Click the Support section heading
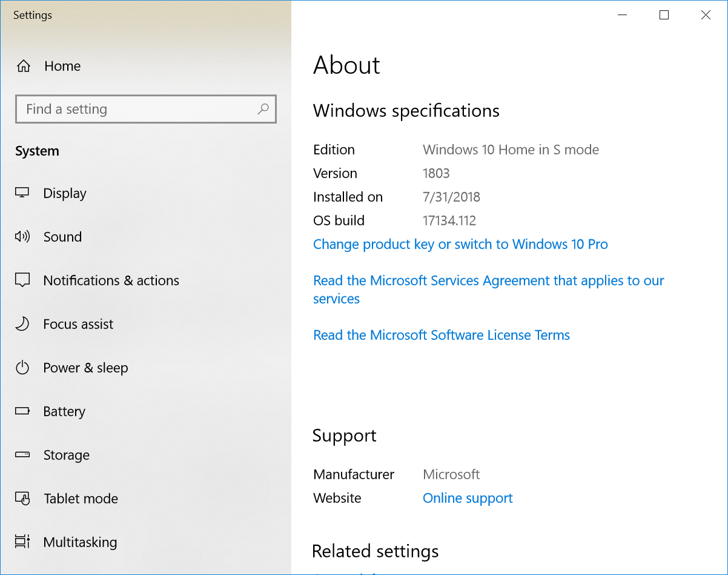The width and height of the screenshot is (728, 575). tap(345, 436)
